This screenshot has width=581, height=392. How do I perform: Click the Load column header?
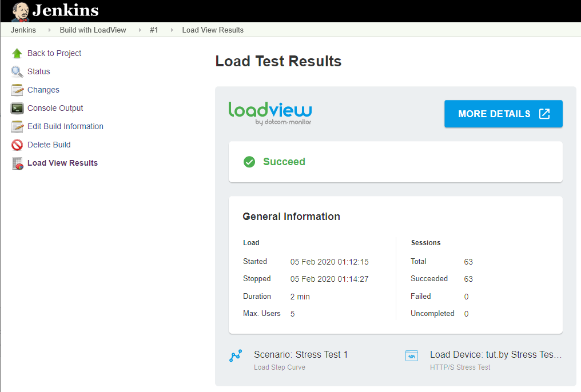pyautogui.click(x=251, y=243)
